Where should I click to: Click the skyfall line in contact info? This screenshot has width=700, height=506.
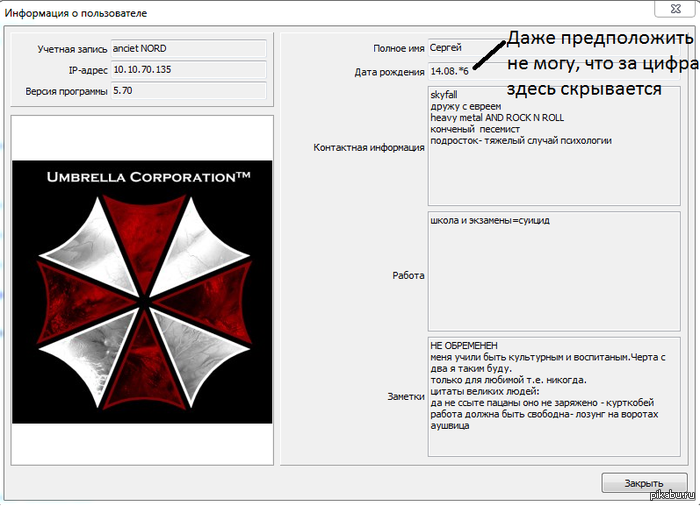tap(448, 94)
